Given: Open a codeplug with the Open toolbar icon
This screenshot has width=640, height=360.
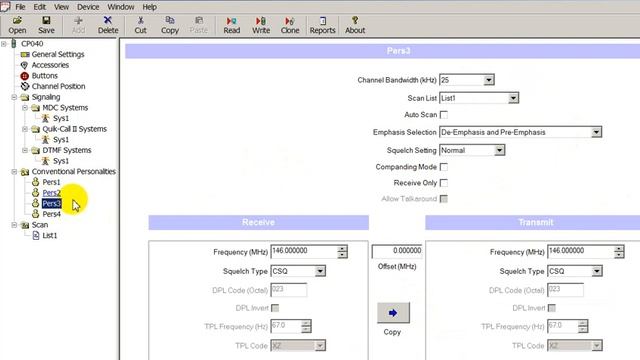Looking at the screenshot, I should click(x=17, y=25).
